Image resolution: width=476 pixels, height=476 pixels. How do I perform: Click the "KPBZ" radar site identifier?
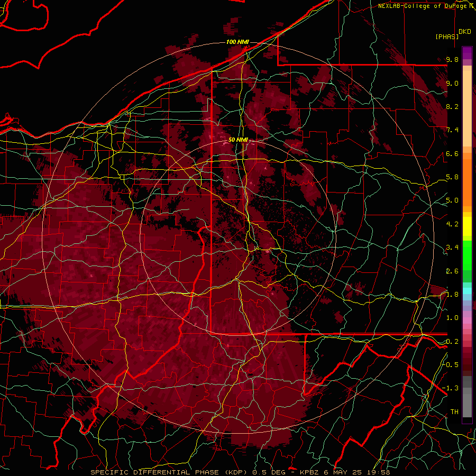coord(309,472)
